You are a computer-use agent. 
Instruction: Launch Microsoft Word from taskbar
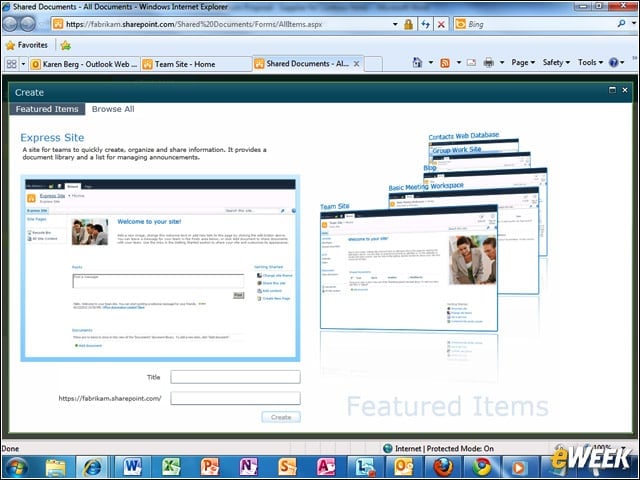[133, 467]
